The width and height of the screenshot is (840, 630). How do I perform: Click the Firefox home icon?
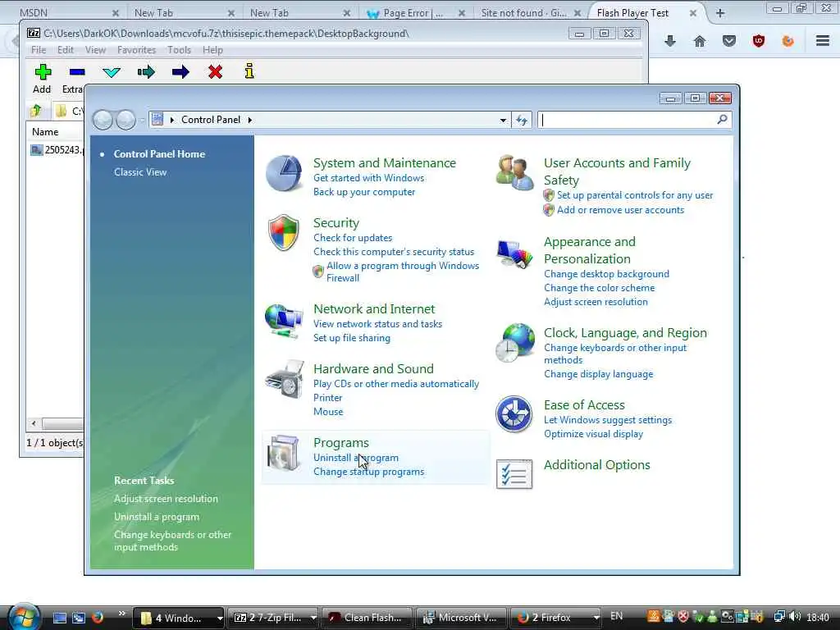click(700, 41)
